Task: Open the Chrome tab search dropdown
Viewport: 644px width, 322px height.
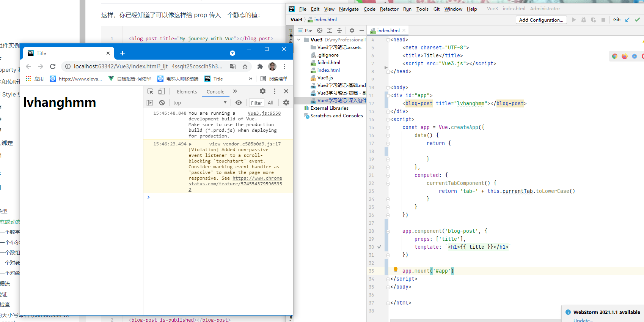Action: (232, 53)
